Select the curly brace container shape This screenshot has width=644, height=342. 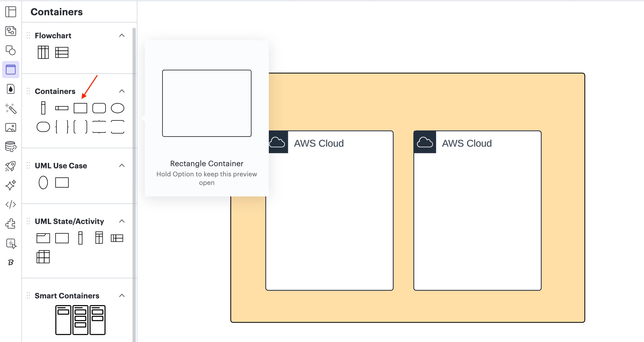coord(62,127)
